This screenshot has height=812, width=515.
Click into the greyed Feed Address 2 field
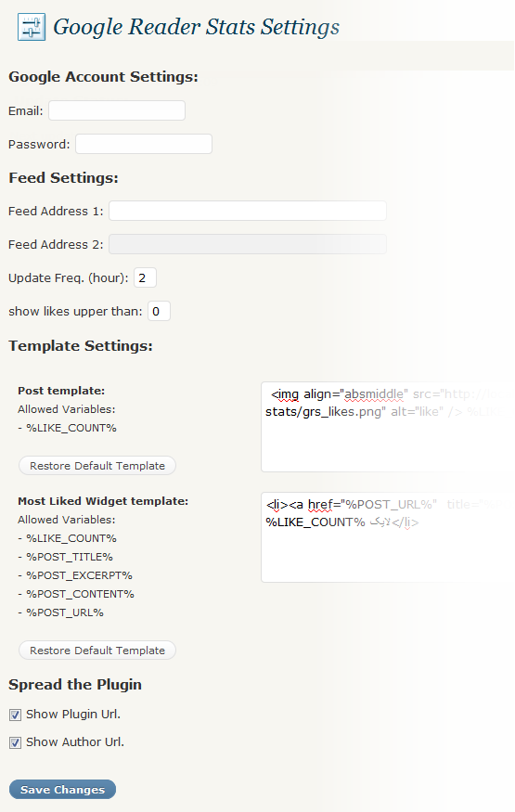(x=248, y=244)
